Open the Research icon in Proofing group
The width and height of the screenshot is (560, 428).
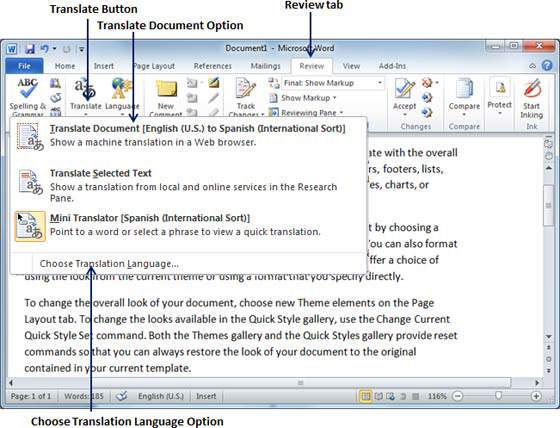click(55, 83)
